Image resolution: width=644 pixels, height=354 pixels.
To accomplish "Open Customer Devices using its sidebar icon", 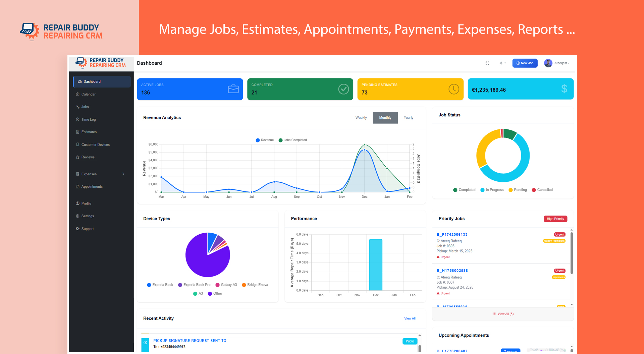I will tap(78, 144).
